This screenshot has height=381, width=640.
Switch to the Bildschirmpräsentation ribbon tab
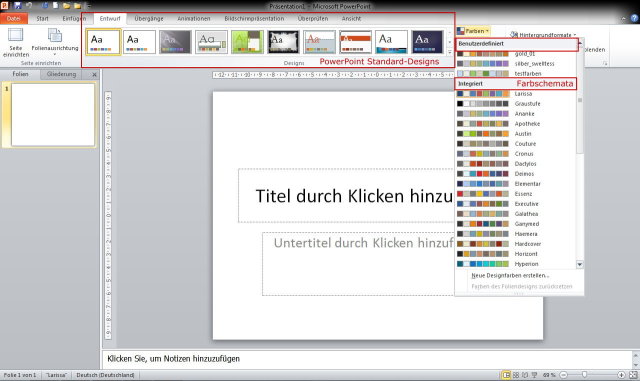click(254, 18)
